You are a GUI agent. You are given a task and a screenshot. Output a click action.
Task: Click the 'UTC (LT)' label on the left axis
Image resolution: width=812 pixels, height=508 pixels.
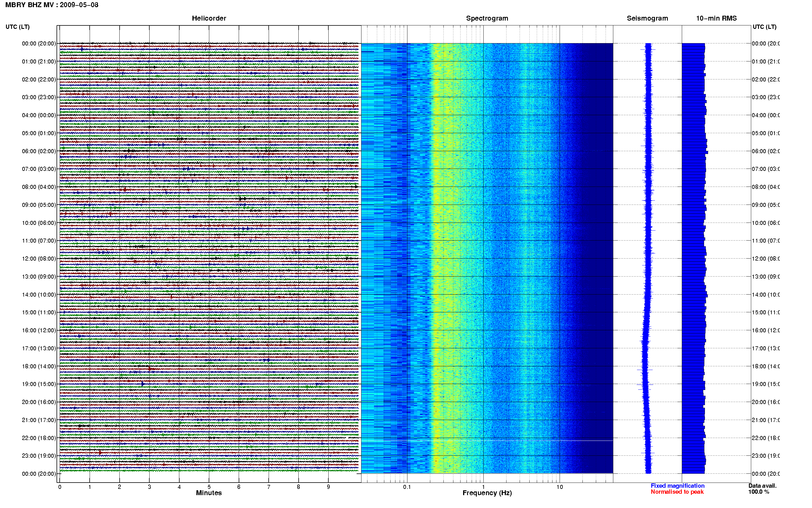point(17,27)
